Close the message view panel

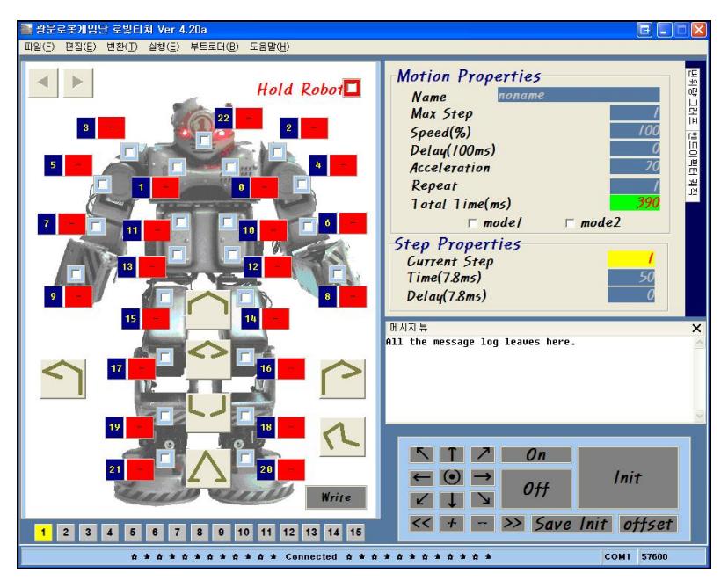click(x=696, y=328)
